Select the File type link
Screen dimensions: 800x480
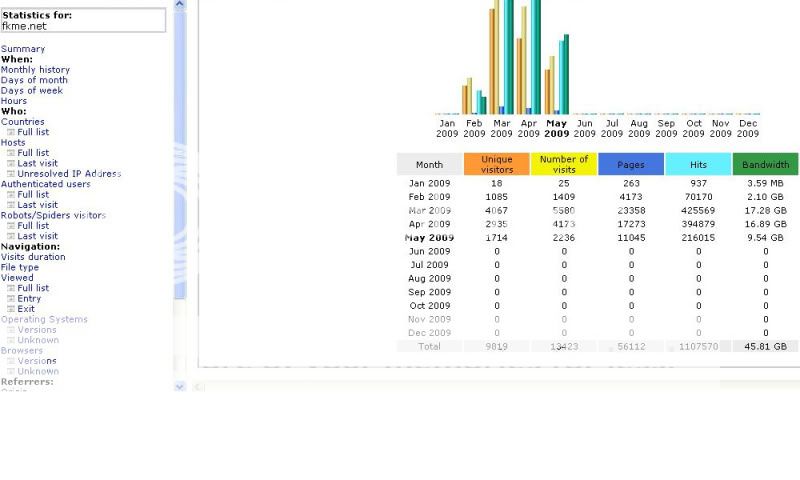point(20,267)
